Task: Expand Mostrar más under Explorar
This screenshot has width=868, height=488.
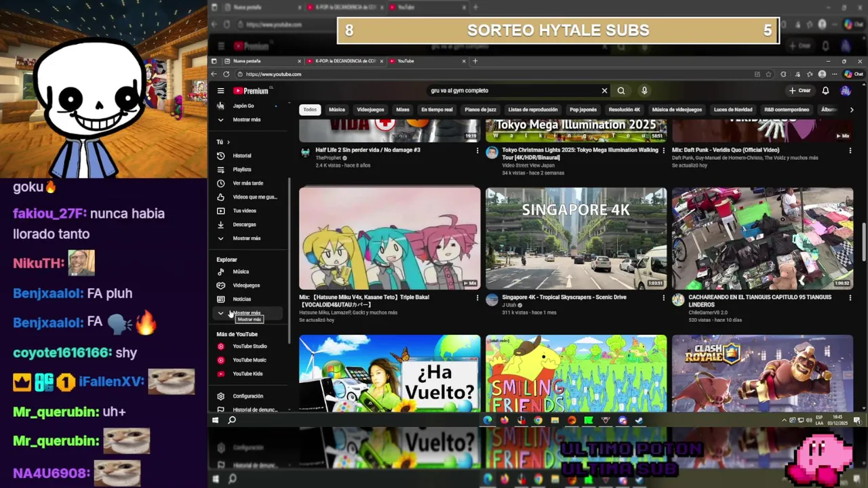Action: [248, 313]
